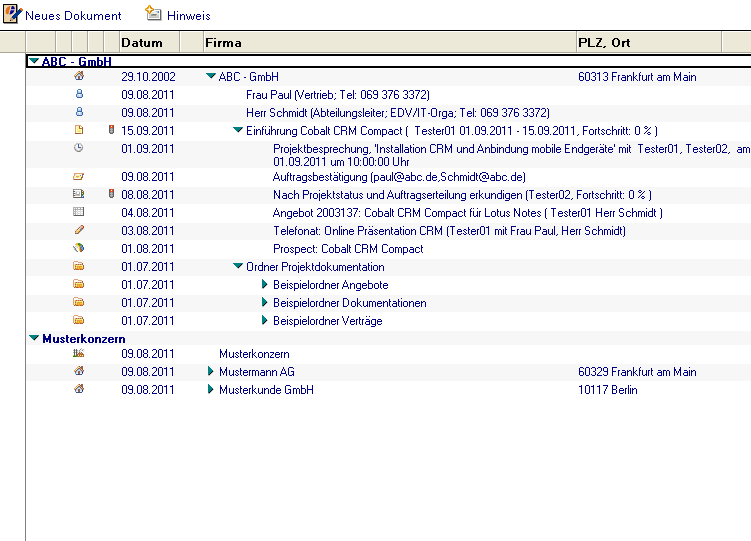Click the folder icon for Beispielordner Verträge
Screen dimensions: 751x541
tap(79, 321)
